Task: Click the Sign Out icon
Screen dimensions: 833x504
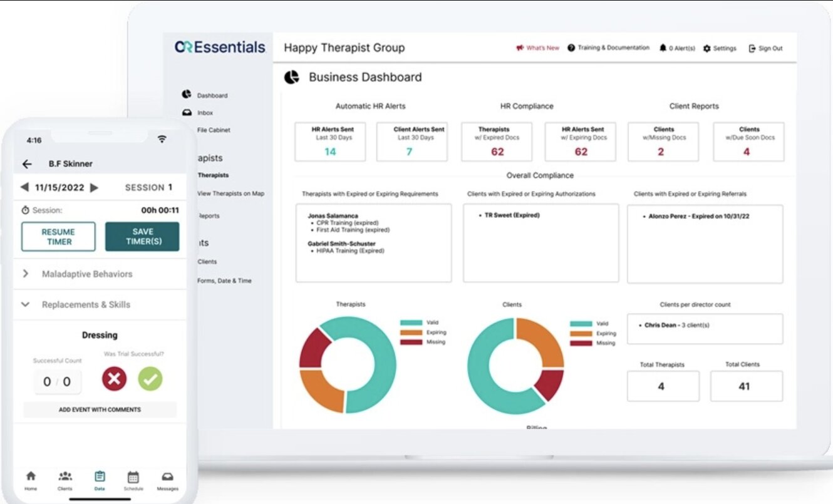Action: point(752,48)
